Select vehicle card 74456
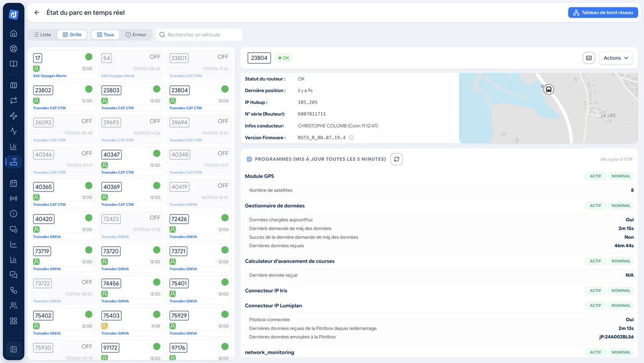Viewport: 644px width, 363px height. [131, 290]
